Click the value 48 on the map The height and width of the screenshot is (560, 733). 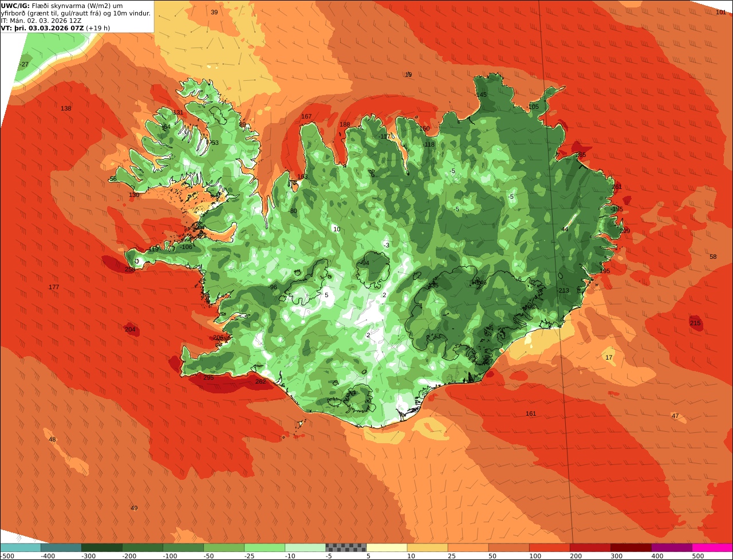tap(52, 439)
